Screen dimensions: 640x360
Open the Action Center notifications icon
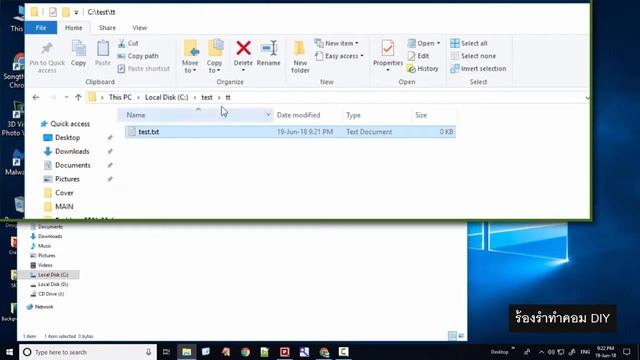(x=627, y=352)
